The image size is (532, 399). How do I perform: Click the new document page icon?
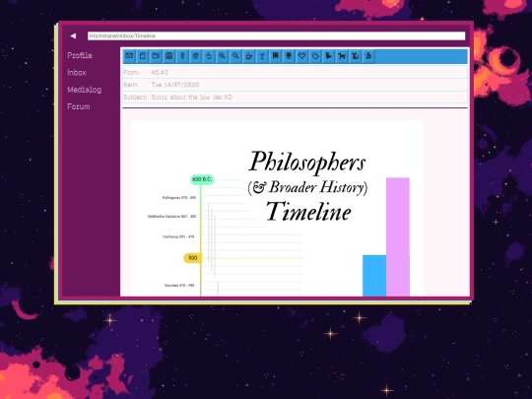(143, 56)
